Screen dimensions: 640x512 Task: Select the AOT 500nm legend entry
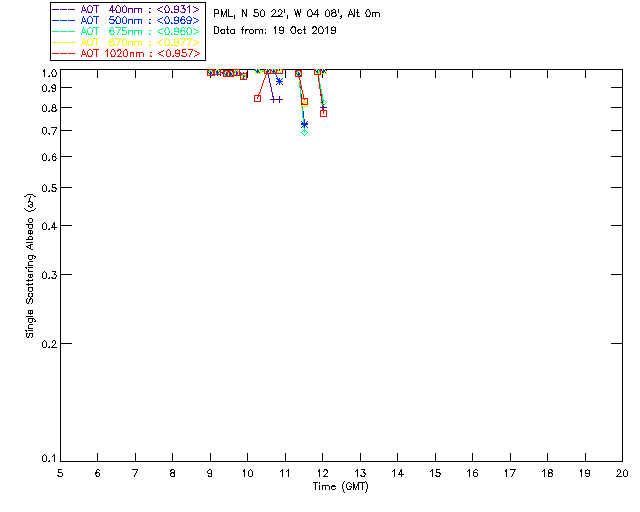pyautogui.click(x=127, y=20)
